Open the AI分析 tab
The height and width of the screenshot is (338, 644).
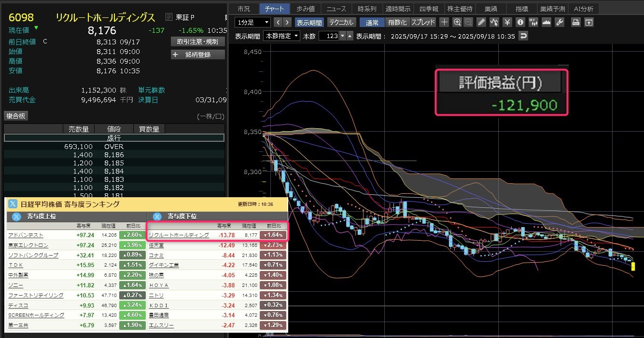coord(584,9)
